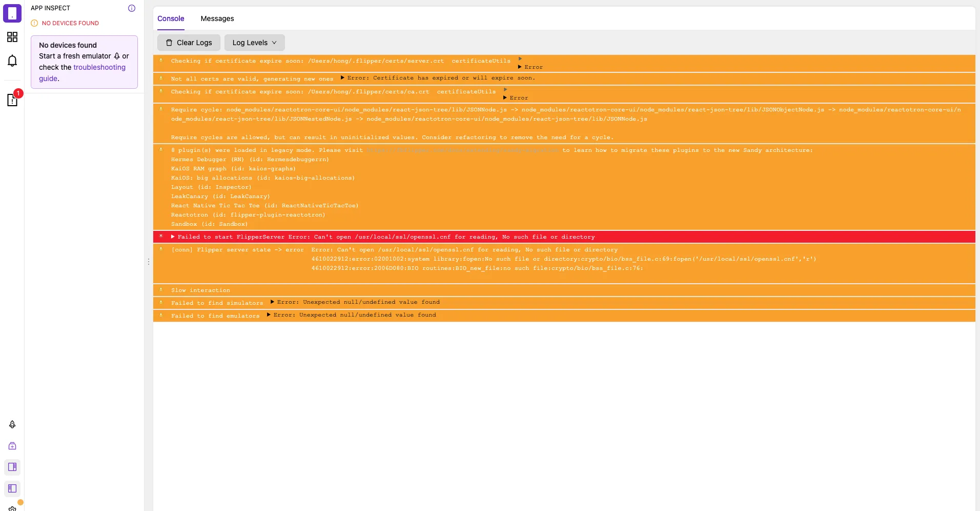
Task: Click the red error X icon
Action: (x=161, y=236)
